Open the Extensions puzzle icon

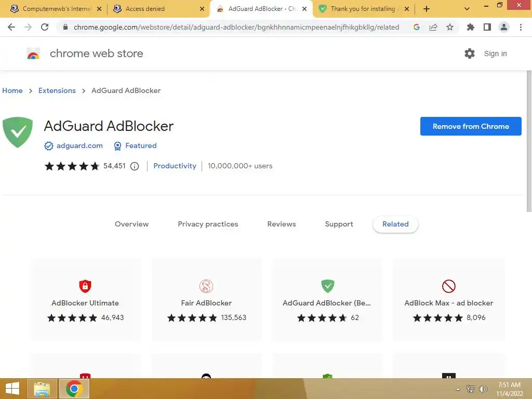[x=471, y=27]
